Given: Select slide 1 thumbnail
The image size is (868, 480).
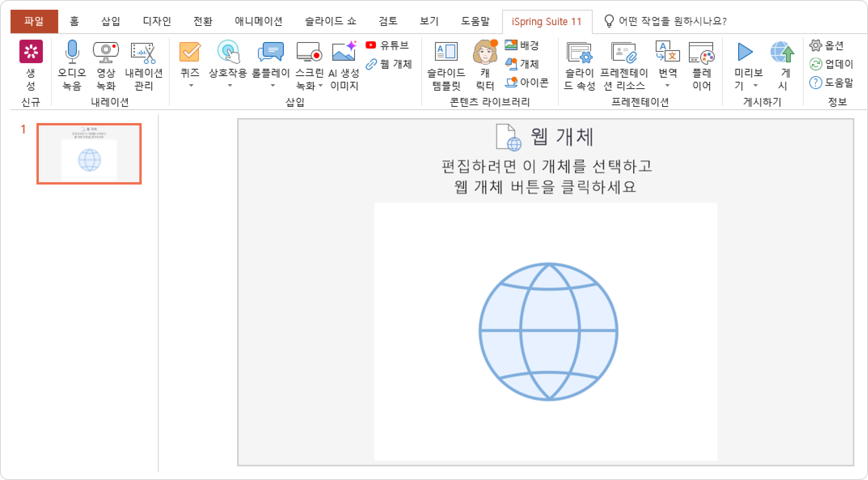Looking at the screenshot, I should [89, 154].
